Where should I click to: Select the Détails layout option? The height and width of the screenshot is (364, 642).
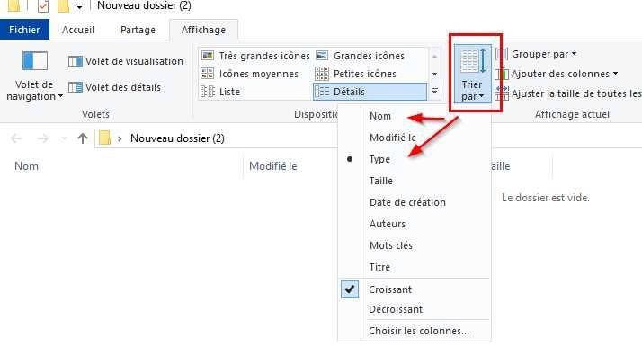pyautogui.click(x=370, y=92)
